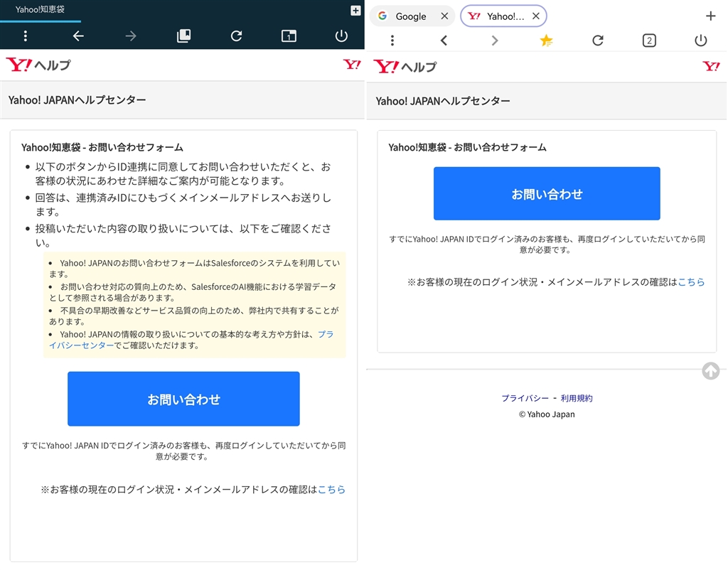Click the Y! ヘルプ logo in right browser

(x=405, y=66)
